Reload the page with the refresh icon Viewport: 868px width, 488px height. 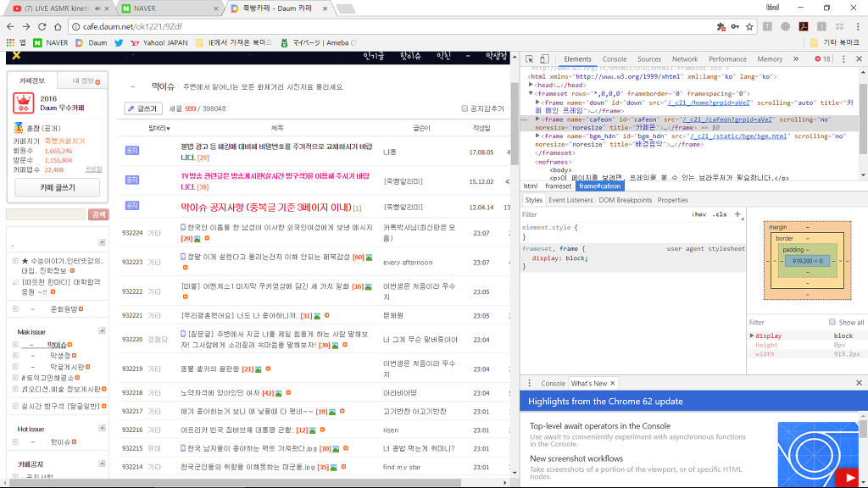point(42,26)
